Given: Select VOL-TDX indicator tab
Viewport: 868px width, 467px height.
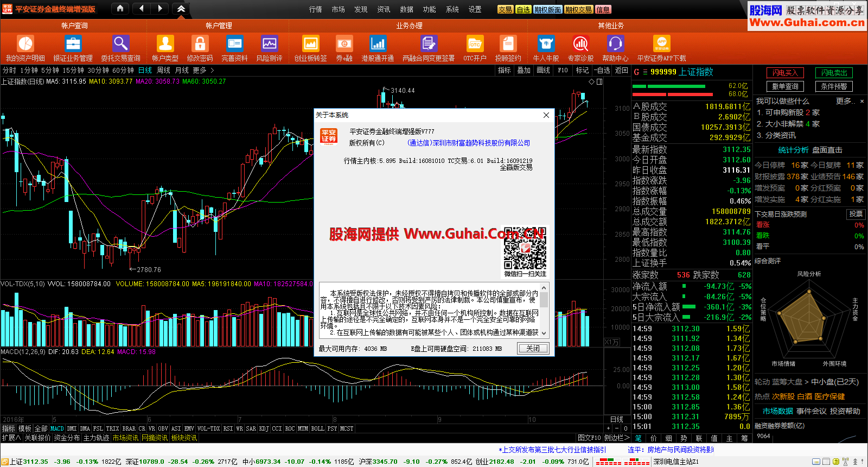Looking at the screenshot, I should pos(208,428).
